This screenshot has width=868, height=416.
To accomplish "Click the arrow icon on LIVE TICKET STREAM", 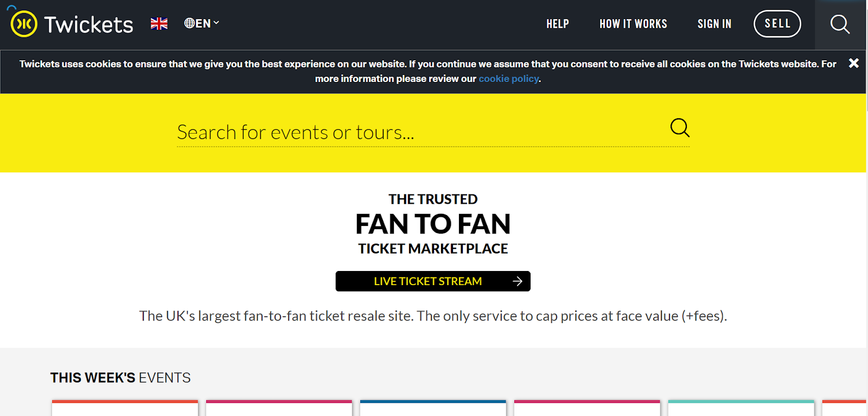I will [x=518, y=281].
